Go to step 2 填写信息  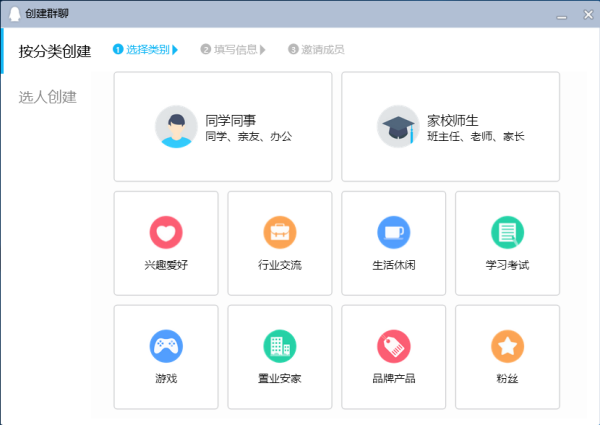tap(233, 49)
